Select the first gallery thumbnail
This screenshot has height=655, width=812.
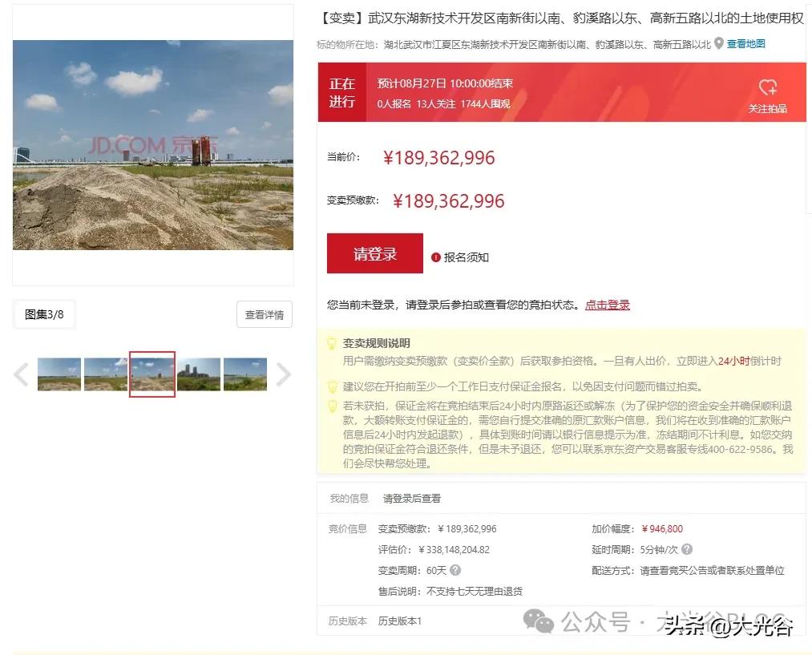59,374
